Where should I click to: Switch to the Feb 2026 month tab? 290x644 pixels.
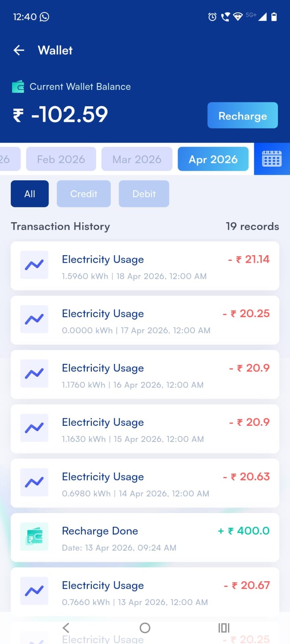point(61,159)
